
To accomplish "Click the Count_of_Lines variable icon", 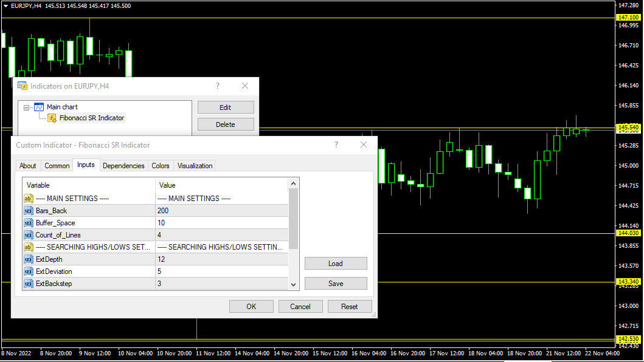I will click(28, 235).
